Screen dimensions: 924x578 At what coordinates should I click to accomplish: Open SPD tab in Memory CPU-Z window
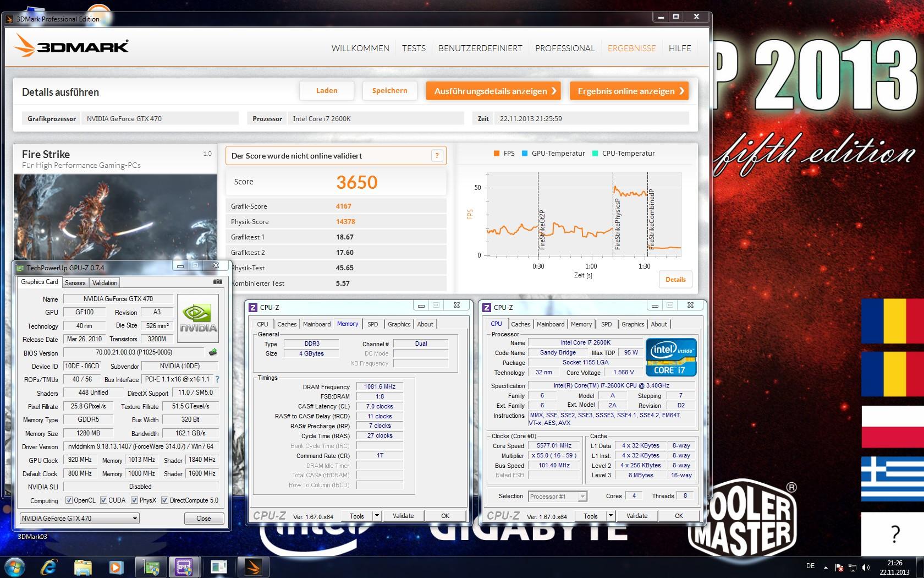click(373, 324)
